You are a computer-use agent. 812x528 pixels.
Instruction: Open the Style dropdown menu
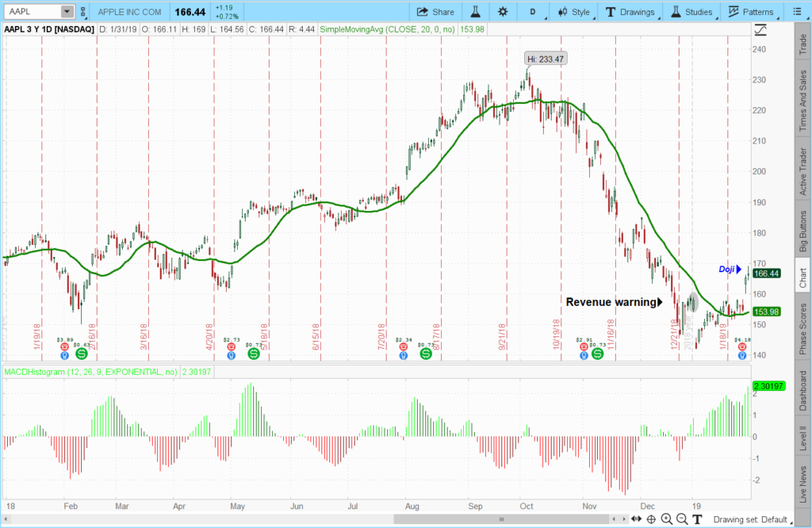574,12
